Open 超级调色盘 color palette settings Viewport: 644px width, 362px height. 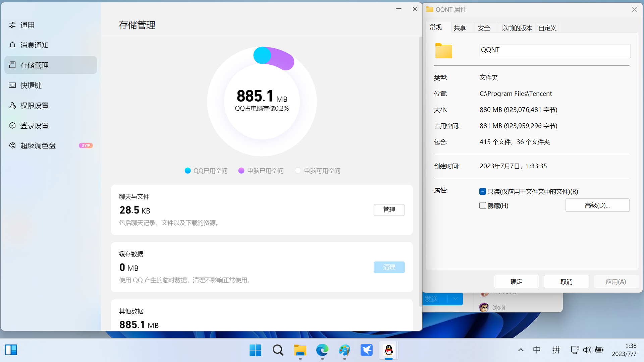click(x=50, y=145)
